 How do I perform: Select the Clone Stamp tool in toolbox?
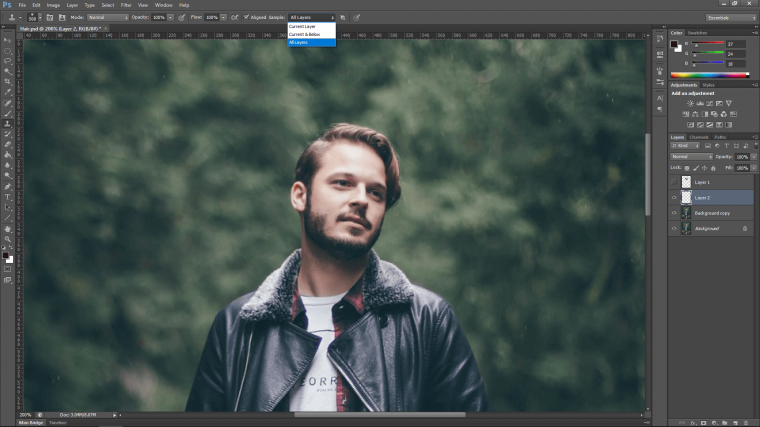pyautogui.click(x=7, y=124)
